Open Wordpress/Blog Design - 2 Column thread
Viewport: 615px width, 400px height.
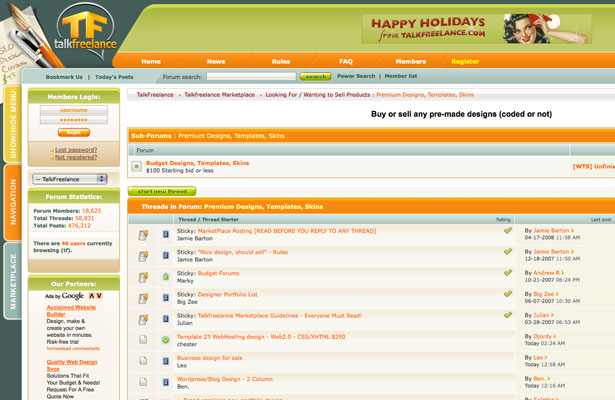[x=224, y=379]
